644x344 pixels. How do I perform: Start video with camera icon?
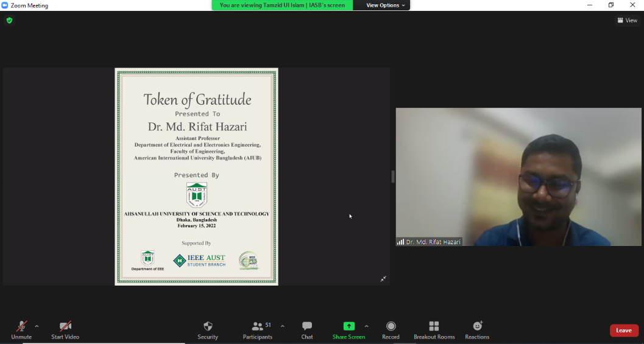click(x=65, y=330)
